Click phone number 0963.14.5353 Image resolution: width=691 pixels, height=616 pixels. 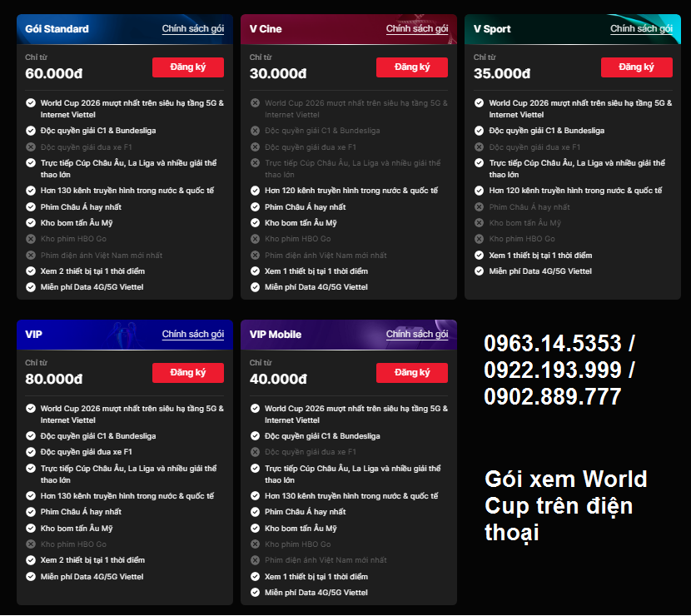pos(553,343)
